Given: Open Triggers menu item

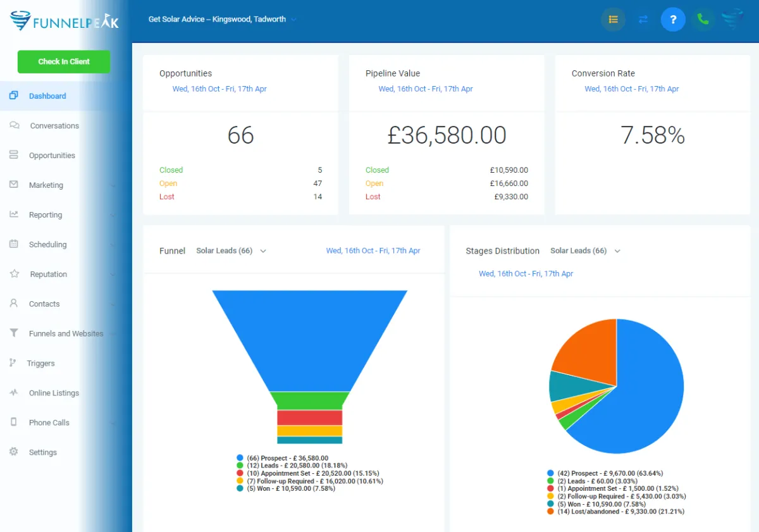Looking at the screenshot, I should coord(40,364).
